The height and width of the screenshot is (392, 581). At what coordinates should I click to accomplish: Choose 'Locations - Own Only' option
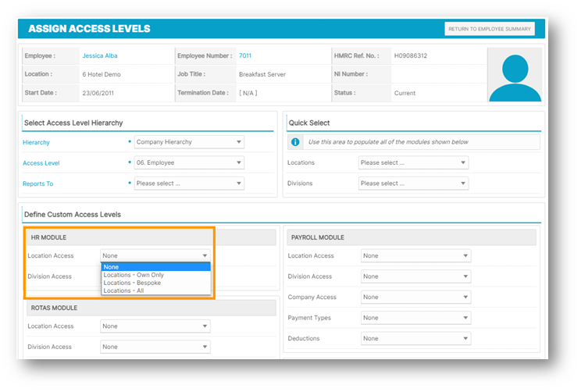click(134, 275)
